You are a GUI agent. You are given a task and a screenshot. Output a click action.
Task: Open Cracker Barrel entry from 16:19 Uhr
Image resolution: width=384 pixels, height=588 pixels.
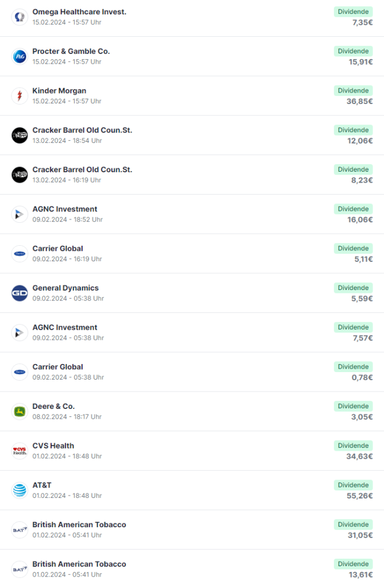pyautogui.click(x=192, y=175)
